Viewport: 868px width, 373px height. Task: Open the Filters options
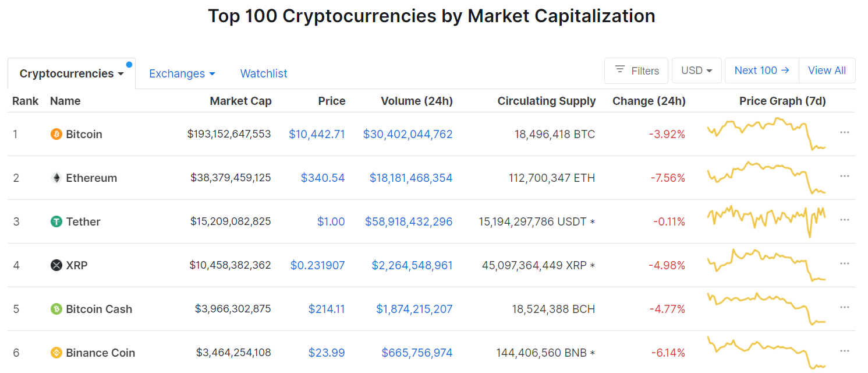click(637, 71)
